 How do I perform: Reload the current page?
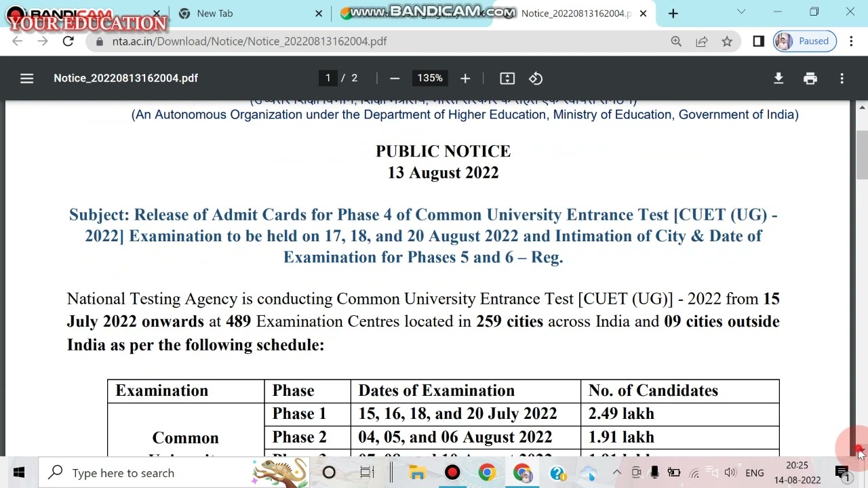coord(68,41)
